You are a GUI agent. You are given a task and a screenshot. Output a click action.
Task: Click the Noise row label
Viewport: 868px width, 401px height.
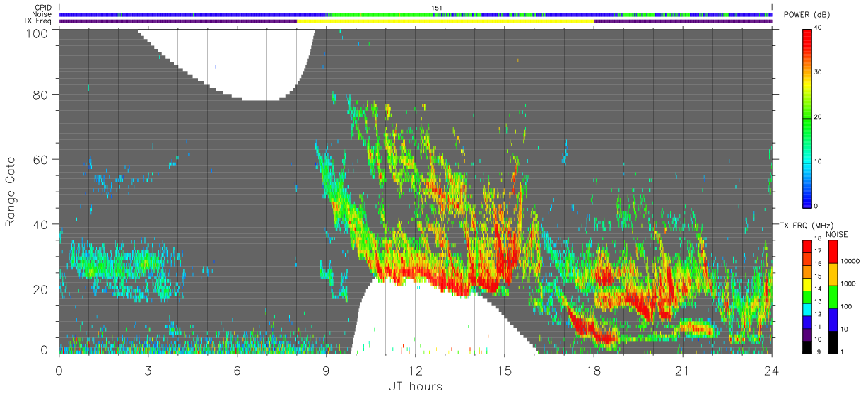42,14
